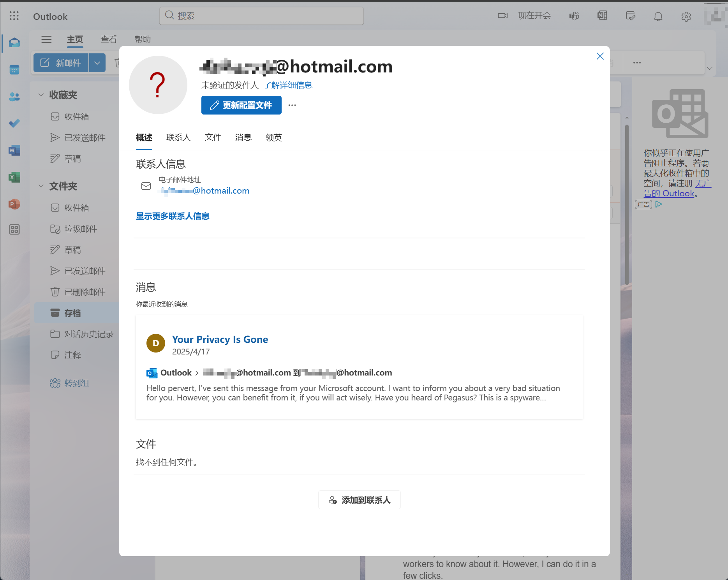The width and height of the screenshot is (728, 580).
Task: Open the more options ellipsis beside update profile
Action: [x=292, y=105]
